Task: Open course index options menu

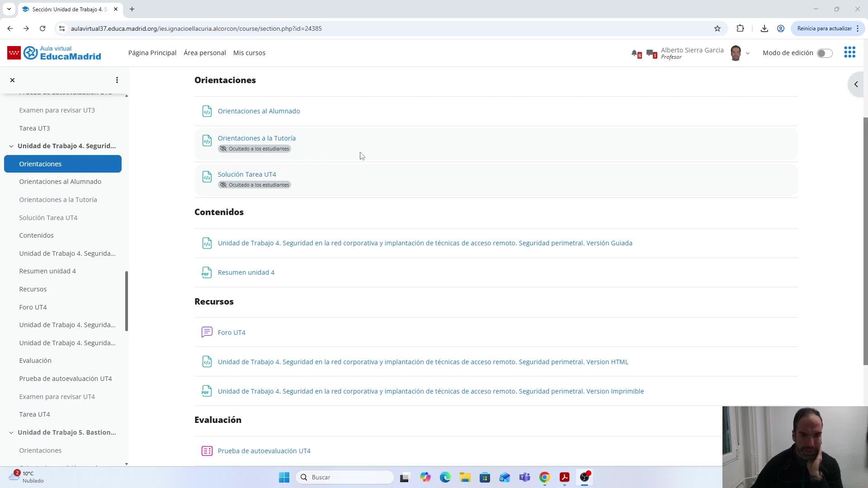Action: point(117,80)
